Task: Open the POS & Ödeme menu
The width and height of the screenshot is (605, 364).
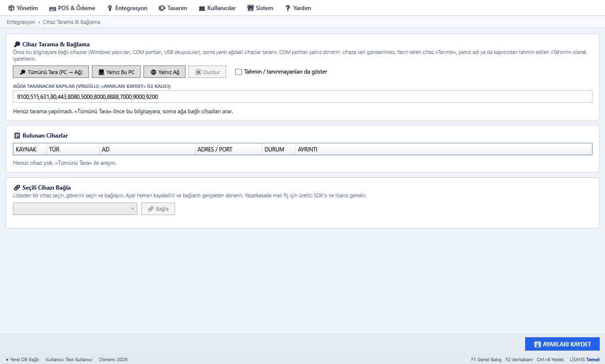Action: [x=72, y=8]
